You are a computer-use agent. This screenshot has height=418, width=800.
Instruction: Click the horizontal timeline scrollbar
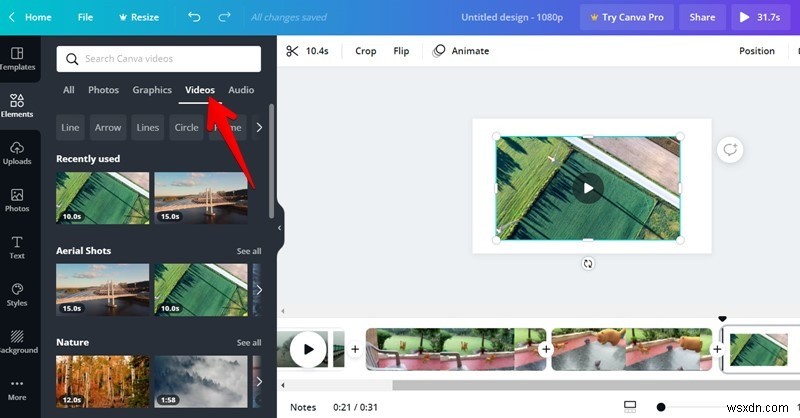(x=594, y=385)
